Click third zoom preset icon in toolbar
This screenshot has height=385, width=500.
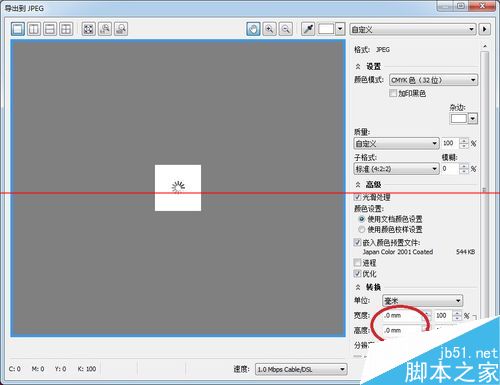click(121, 29)
